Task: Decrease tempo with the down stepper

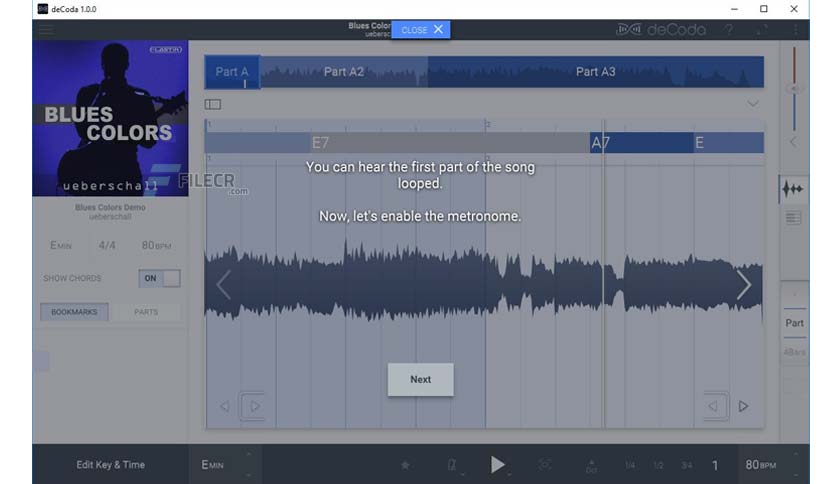Action: 795,475
